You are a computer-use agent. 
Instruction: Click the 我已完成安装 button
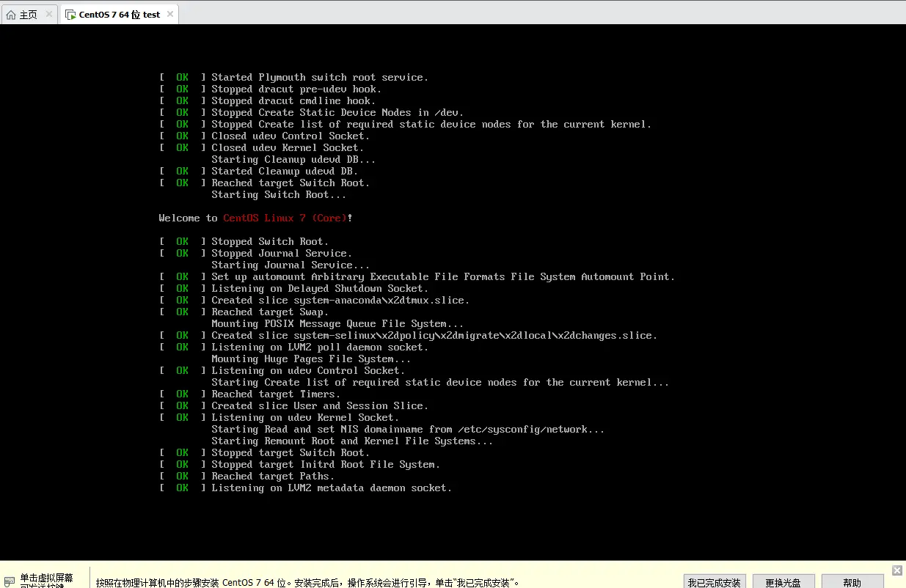click(x=714, y=582)
